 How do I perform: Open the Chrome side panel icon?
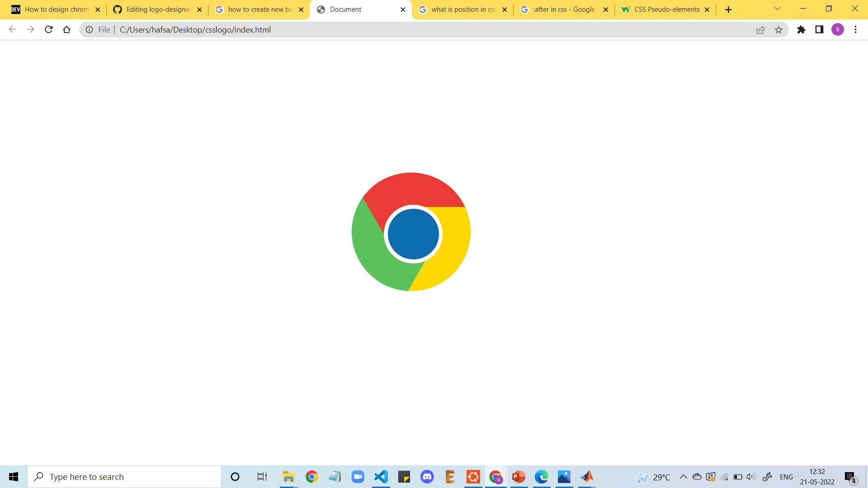(x=819, y=29)
